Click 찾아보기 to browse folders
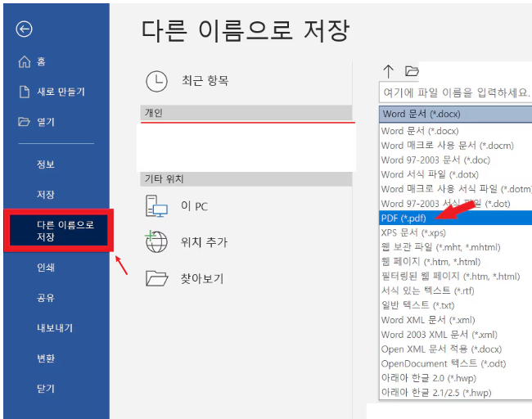The width and height of the screenshot is (532, 419). pyautogui.click(x=202, y=278)
